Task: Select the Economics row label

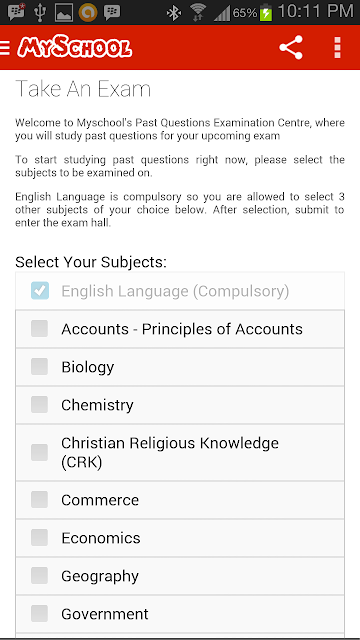Action: (101, 538)
